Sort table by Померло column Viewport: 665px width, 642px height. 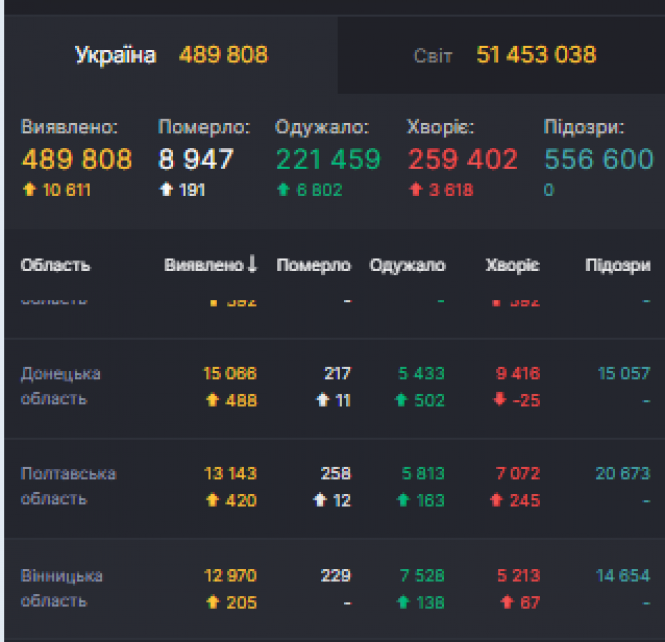click(313, 266)
